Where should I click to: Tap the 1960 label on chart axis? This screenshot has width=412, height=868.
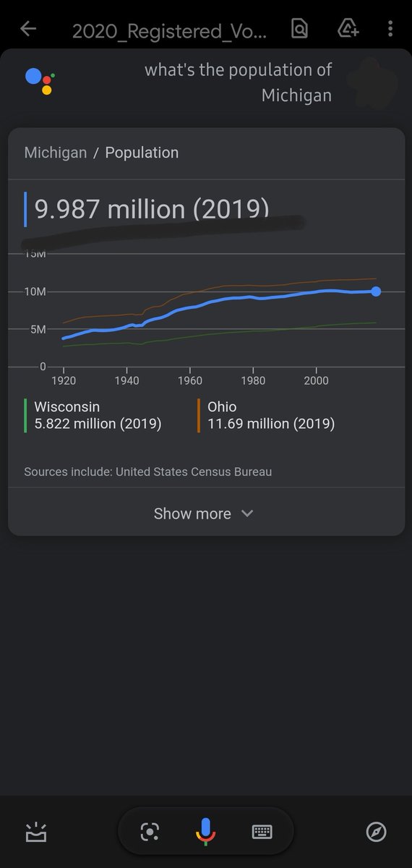point(190,380)
